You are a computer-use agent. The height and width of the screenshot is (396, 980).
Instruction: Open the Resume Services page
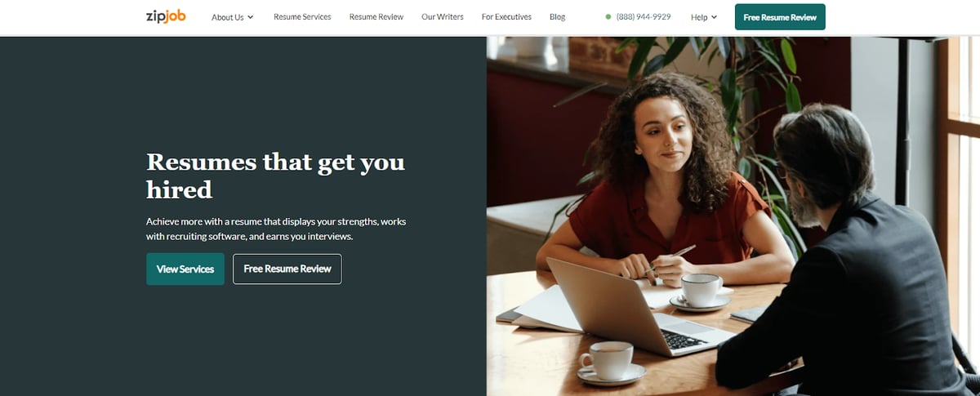click(x=302, y=17)
